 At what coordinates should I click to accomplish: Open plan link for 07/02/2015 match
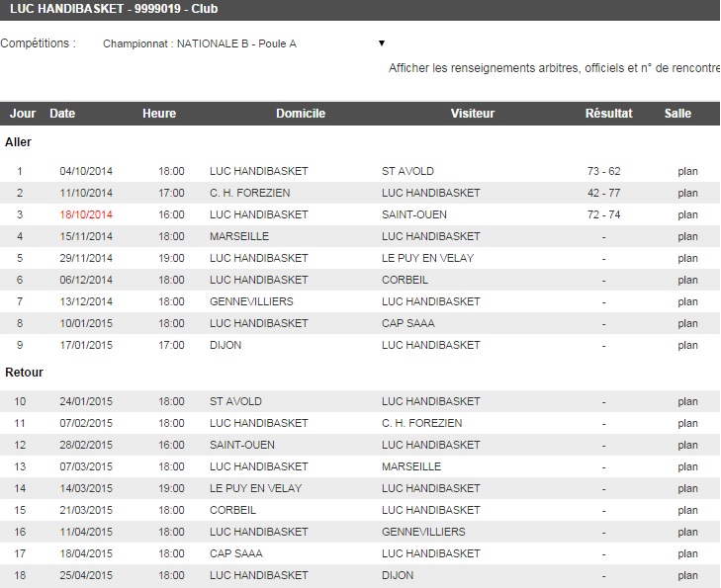tap(687, 423)
